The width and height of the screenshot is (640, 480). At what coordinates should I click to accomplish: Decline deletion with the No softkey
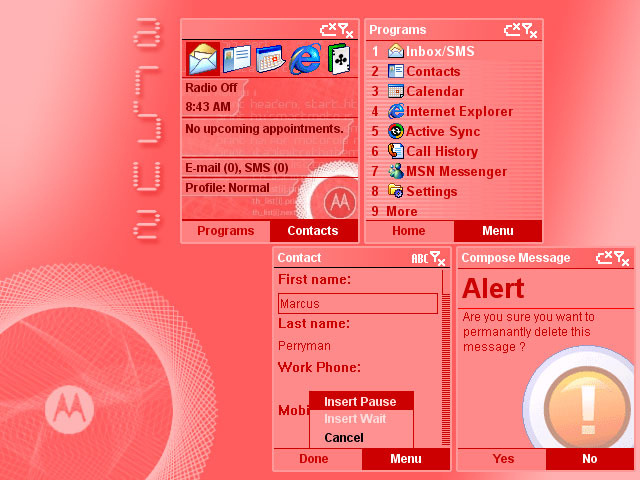590,459
